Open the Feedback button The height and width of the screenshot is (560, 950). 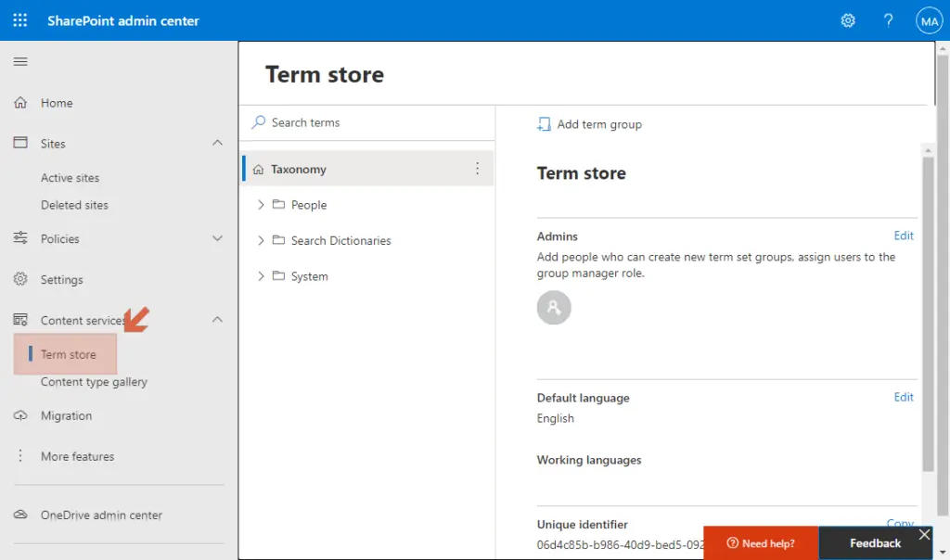[875, 543]
